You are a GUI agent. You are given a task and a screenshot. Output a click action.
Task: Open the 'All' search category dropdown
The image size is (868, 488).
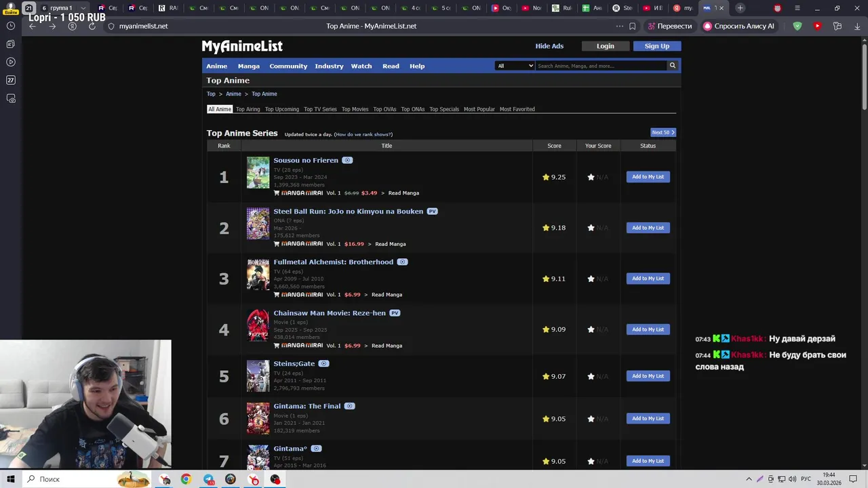point(515,66)
